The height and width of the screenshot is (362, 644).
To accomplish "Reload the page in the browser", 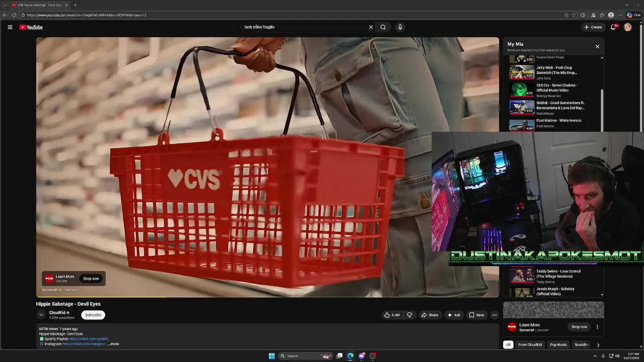I will tap(14, 15).
